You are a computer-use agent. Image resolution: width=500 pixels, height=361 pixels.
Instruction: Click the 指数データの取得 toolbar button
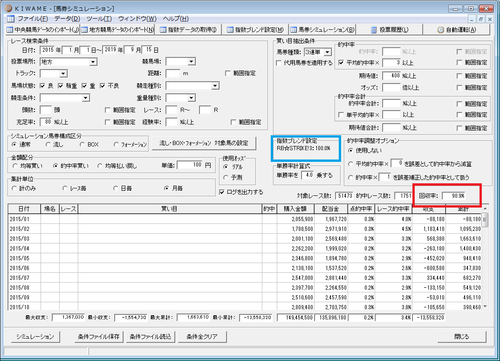tap(189, 30)
